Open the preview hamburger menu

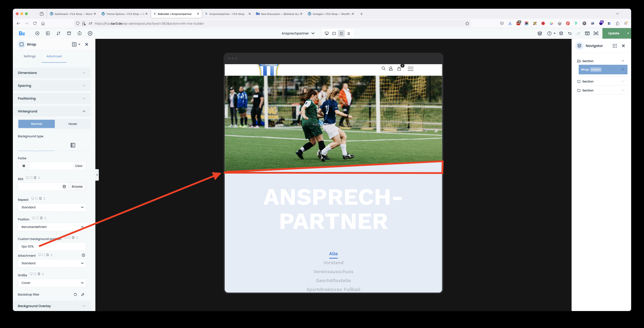[410, 69]
